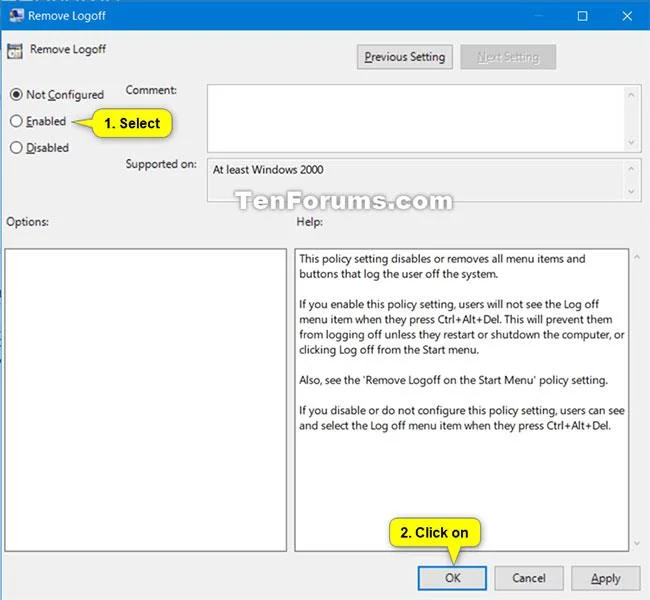
Task: Click the Apply button
Action: (x=605, y=578)
